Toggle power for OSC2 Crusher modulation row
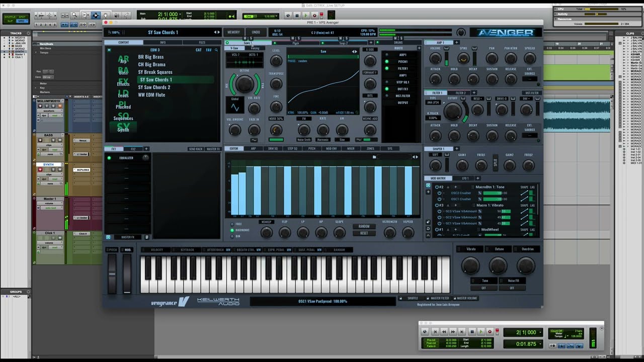The width and height of the screenshot is (644, 362). pyautogui.click(x=439, y=193)
